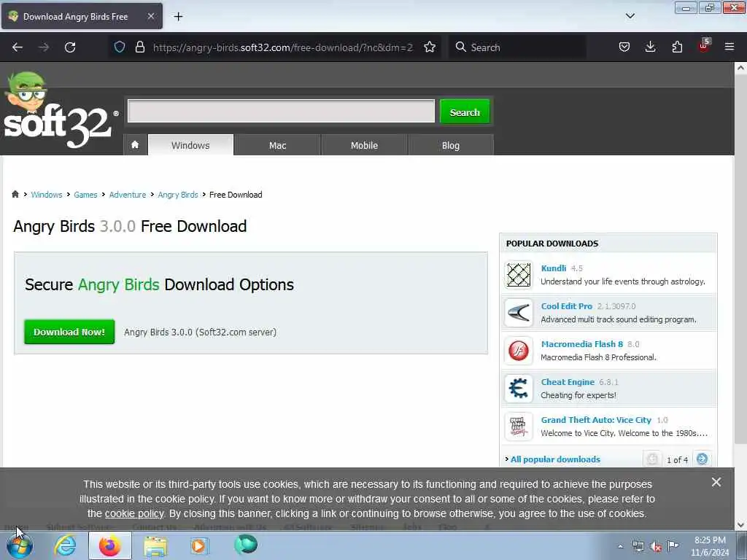This screenshot has width=747, height=560.
Task: Click the breadcrumb home icon
Action: click(15, 194)
